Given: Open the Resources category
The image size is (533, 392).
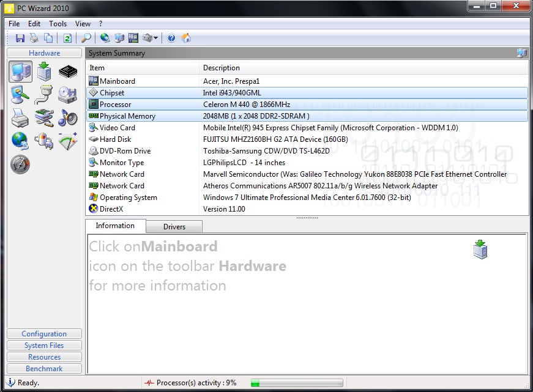Looking at the screenshot, I should pos(44,357).
